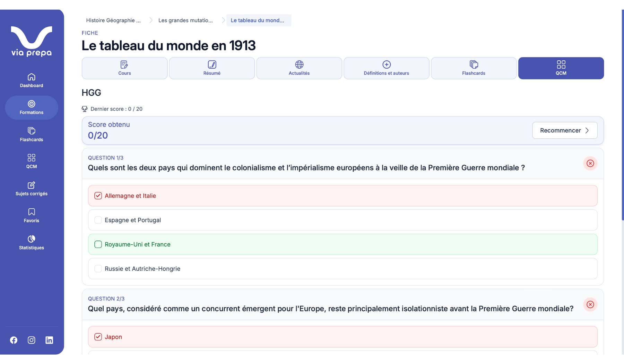The width and height of the screenshot is (624, 364).
Task: Navigate to Les grandes mutations breadcrumb
Action: point(185,20)
